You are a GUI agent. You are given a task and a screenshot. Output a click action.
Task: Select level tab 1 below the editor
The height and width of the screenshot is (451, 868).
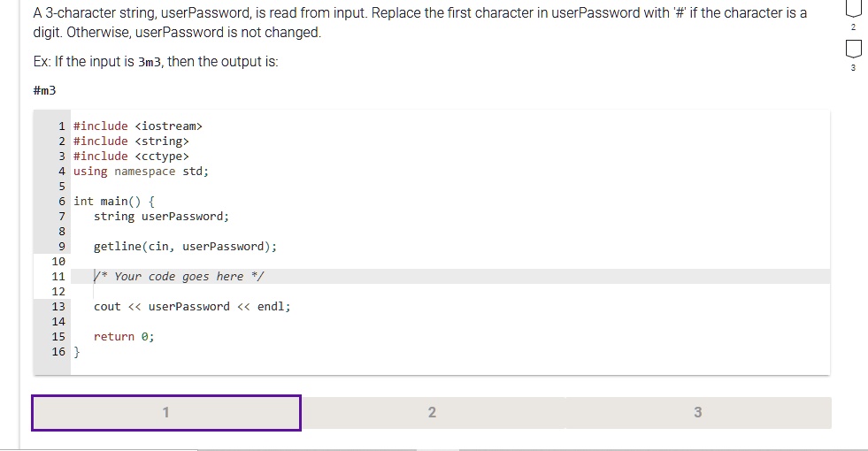(x=166, y=413)
